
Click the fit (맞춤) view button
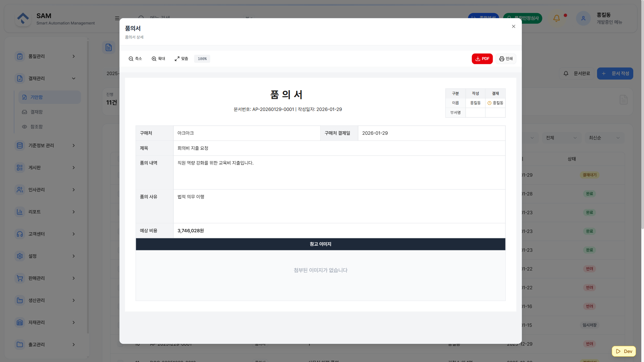pyautogui.click(x=181, y=59)
